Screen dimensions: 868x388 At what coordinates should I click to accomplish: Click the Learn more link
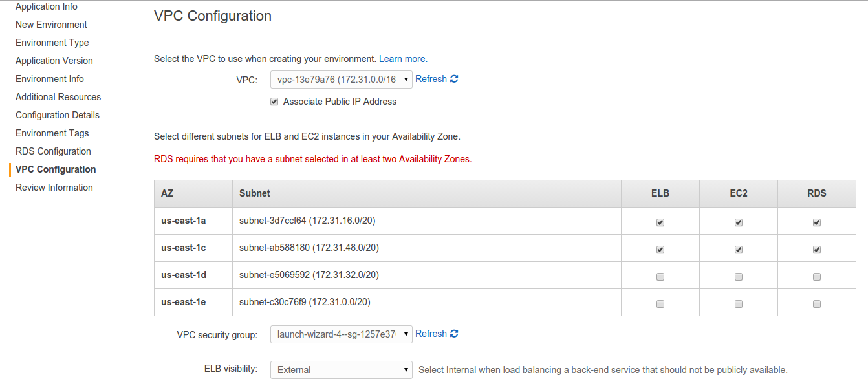point(402,59)
